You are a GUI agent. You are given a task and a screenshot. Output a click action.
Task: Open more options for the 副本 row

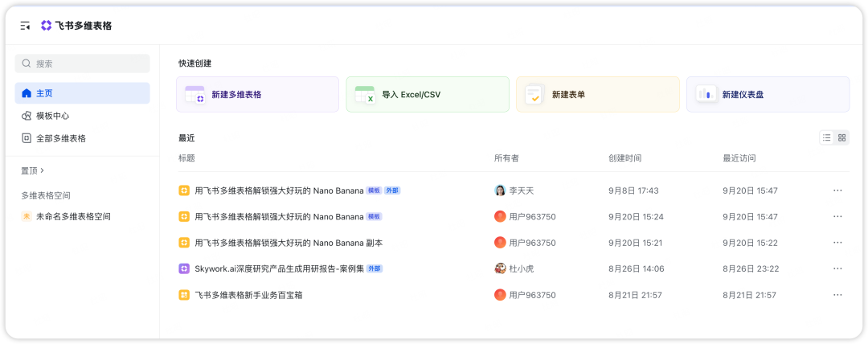click(837, 243)
